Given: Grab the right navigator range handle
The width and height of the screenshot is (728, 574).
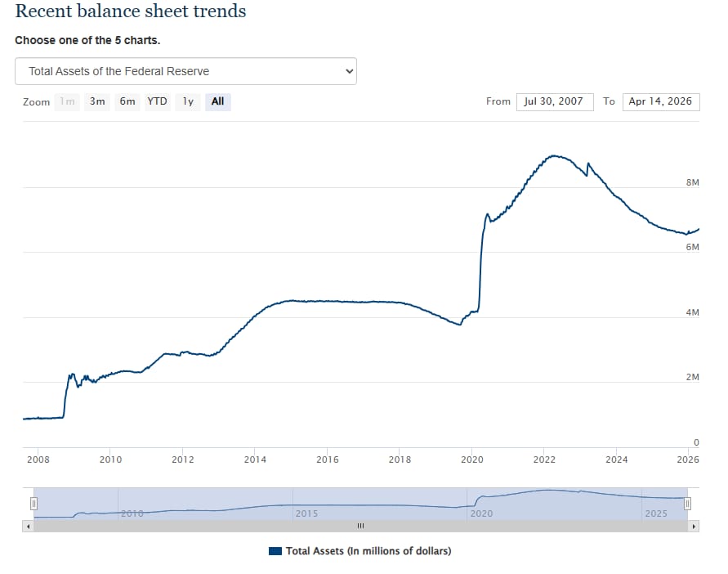Looking at the screenshot, I should pyautogui.click(x=688, y=504).
